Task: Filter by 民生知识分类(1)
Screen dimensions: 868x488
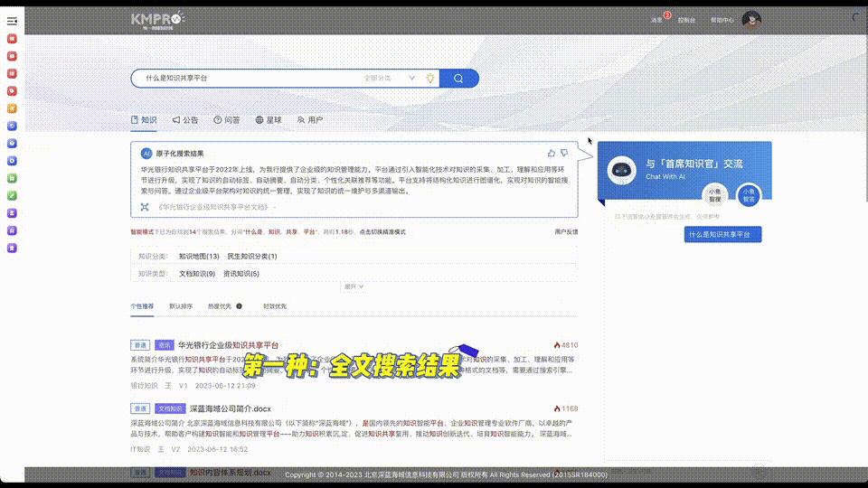Action: 252,256
